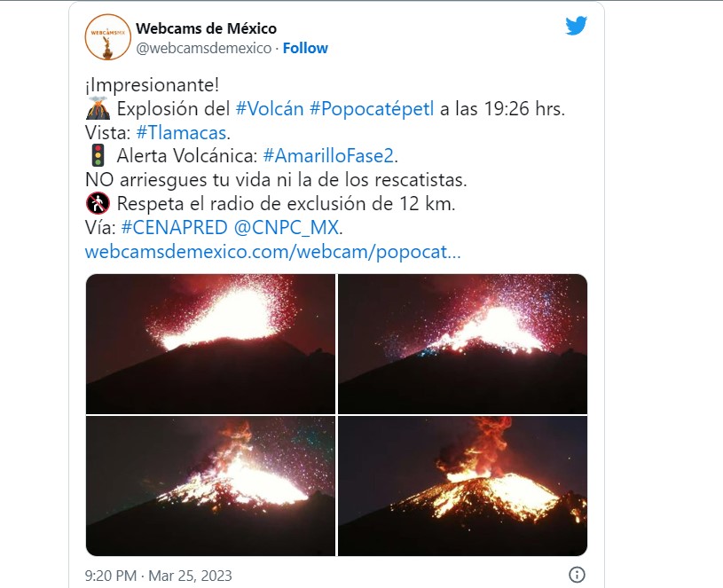The width and height of the screenshot is (723, 588).
Task: View the top-left eruption photo
Action: tap(211, 344)
